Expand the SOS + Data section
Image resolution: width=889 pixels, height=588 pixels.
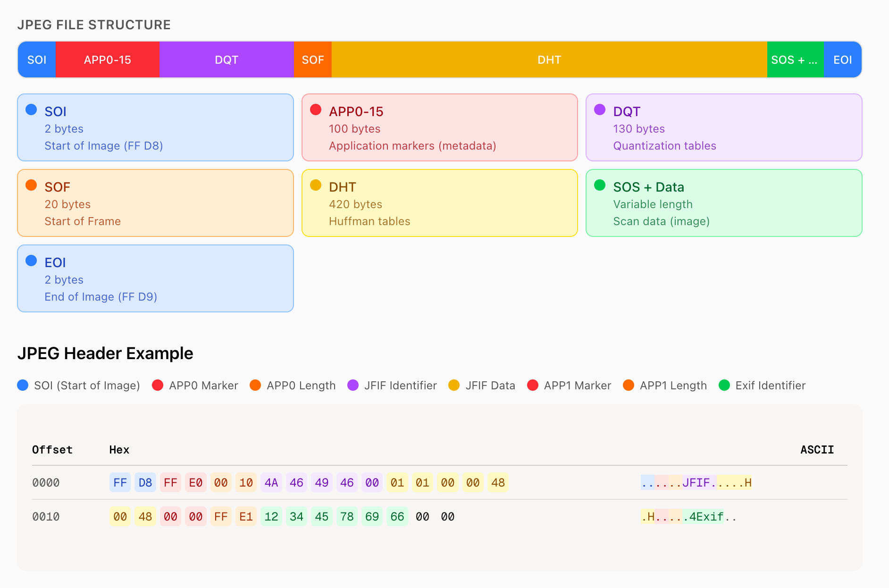point(723,203)
